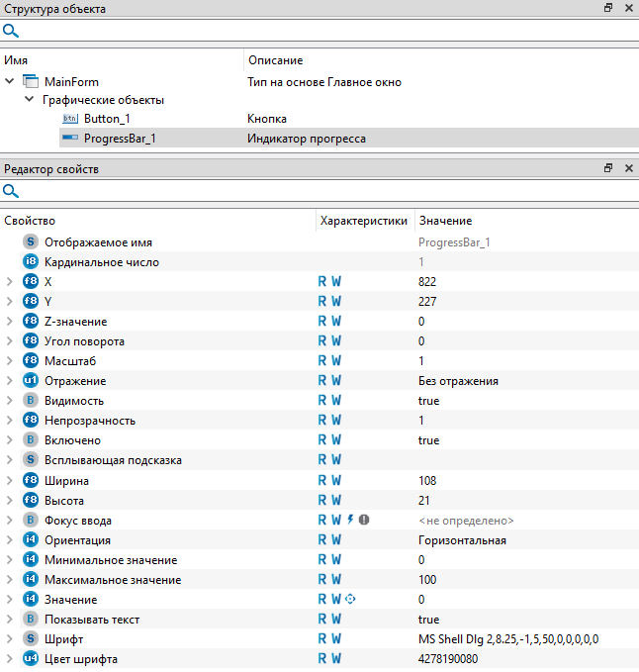Click the Описание column header
Screen dimensions: 639x672
click(275, 61)
